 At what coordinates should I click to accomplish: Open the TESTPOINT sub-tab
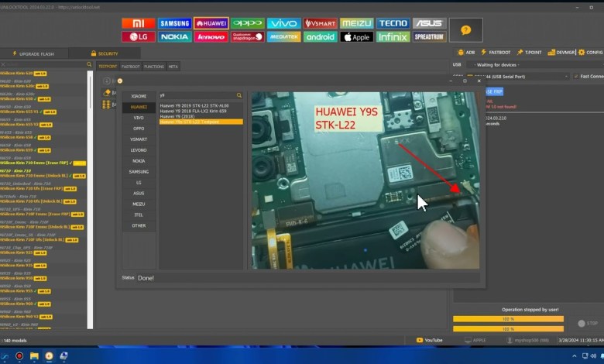[108, 67]
